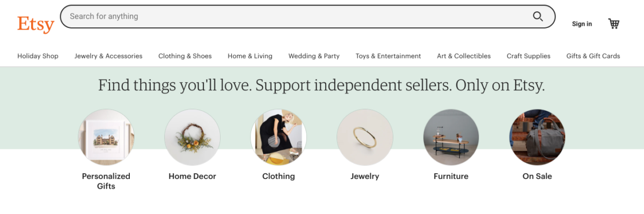This screenshot has width=644, height=214.
Task: Click into the Search for anything field
Action: click(308, 17)
